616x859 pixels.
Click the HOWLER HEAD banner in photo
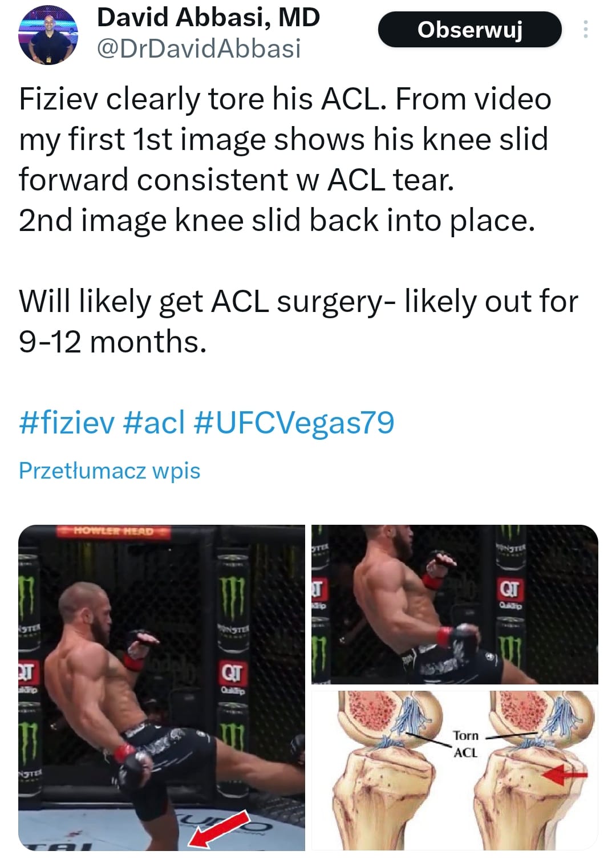pos(114,532)
